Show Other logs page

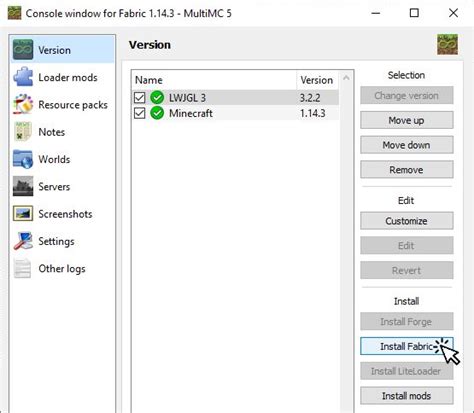(x=62, y=269)
